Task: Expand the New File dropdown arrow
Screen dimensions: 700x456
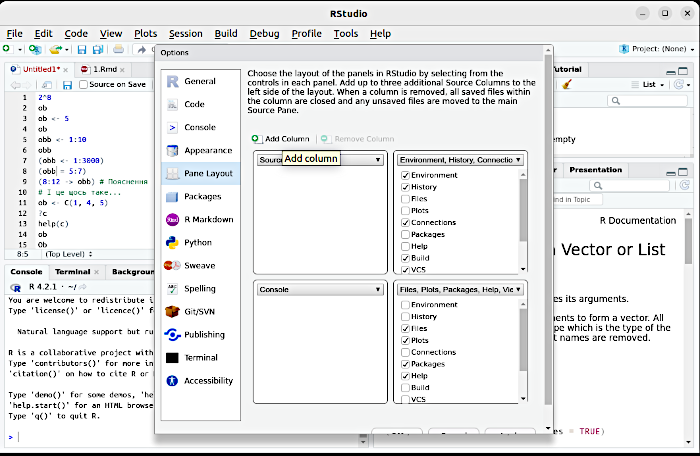Action: tap(20, 50)
